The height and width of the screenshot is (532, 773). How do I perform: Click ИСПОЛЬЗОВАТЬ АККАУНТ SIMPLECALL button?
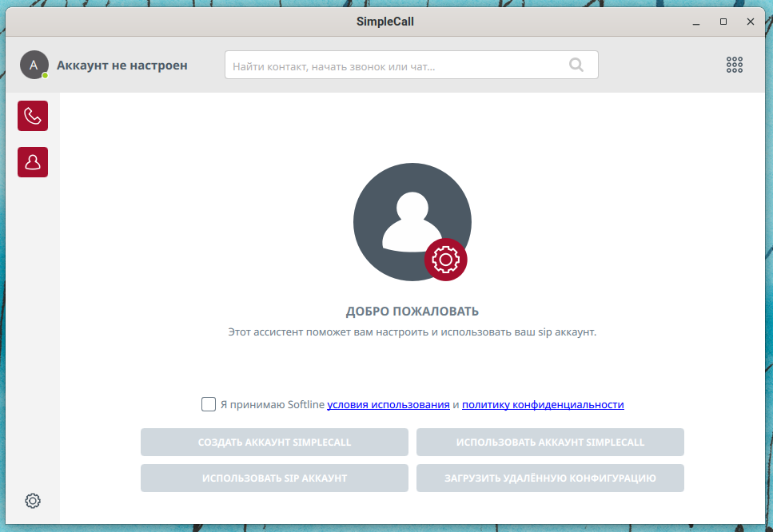(x=550, y=442)
